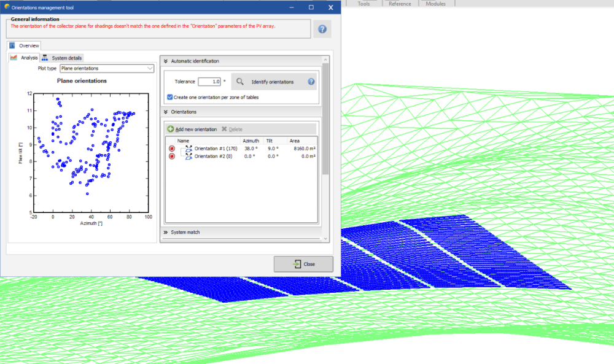Click the Orientation #2 plane icon

point(188,157)
